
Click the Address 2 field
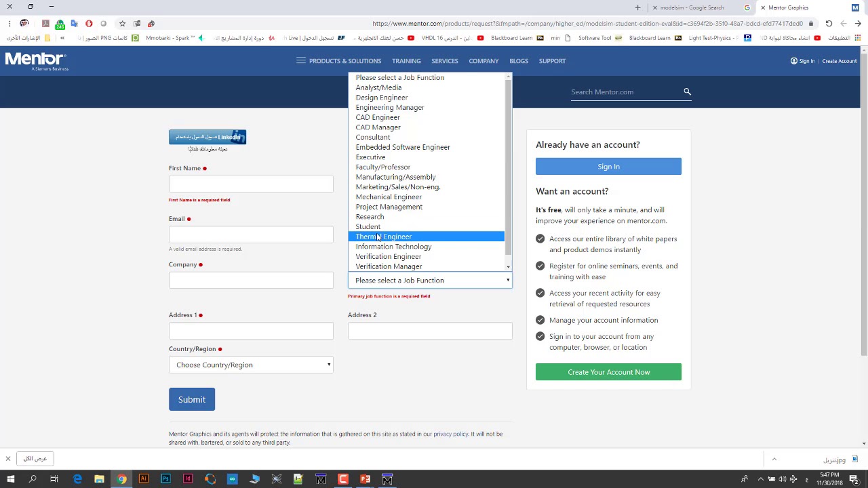click(430, 331)
